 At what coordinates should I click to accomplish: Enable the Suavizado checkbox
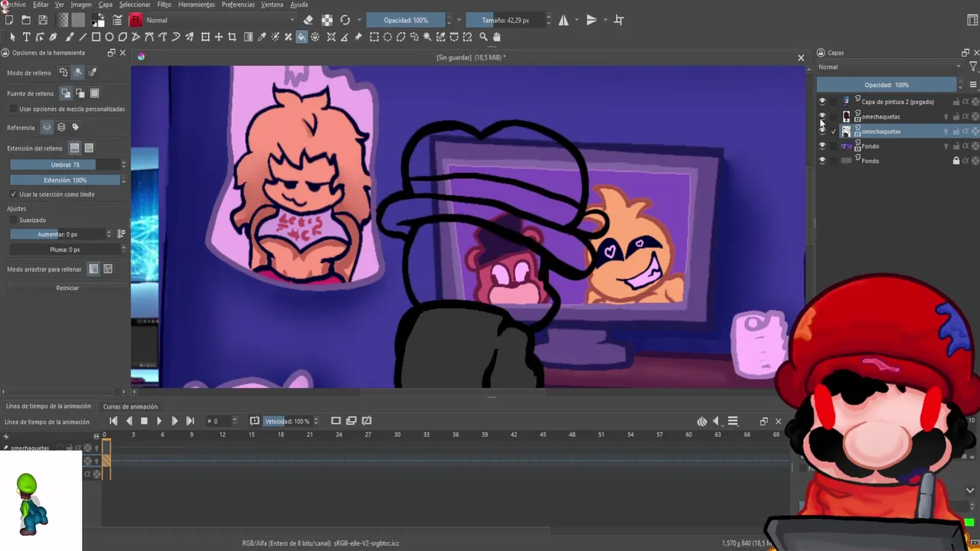[x=13, y=220]
